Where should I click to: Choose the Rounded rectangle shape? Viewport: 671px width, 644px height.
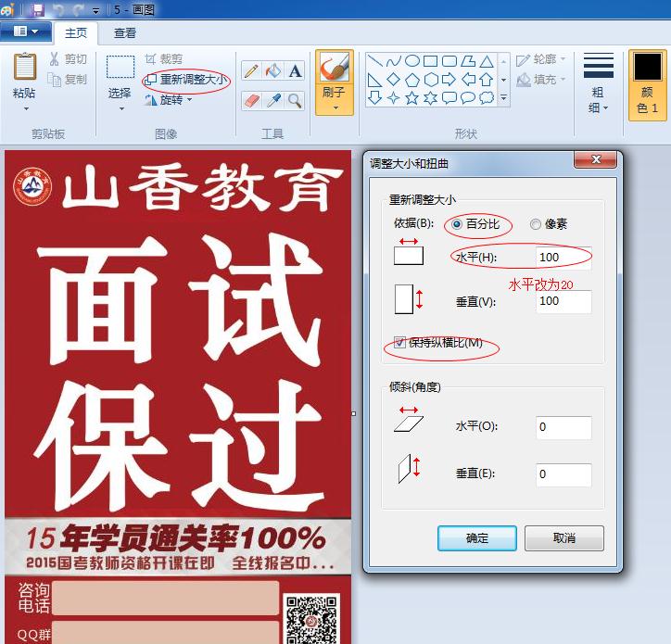click(x=449, y=61)
